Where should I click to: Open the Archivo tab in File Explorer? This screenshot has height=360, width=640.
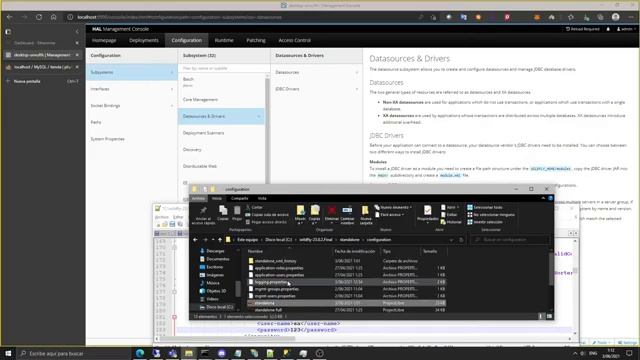(198, 198)
